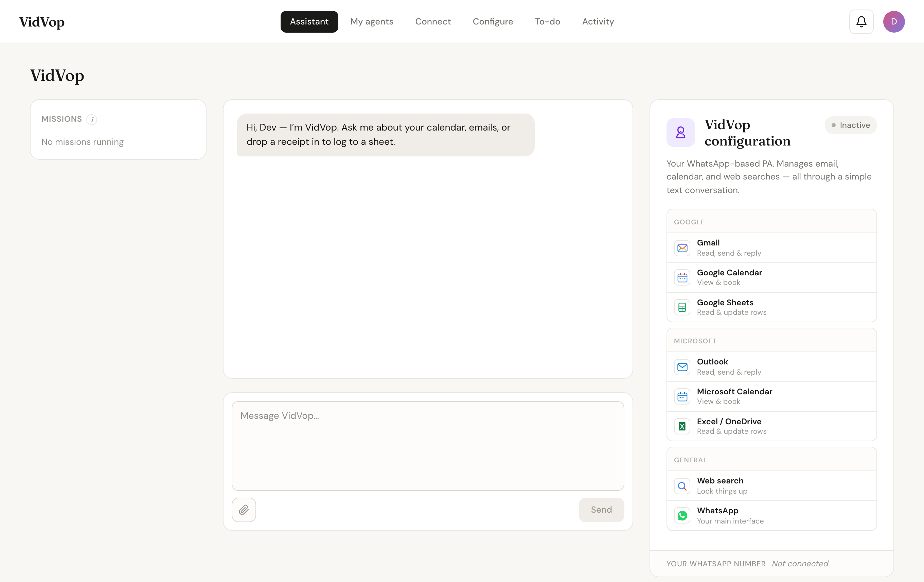
Task: Click 'YOUR WHATSAPP NUMBER' label
Action: pyautogui.click(x=716, y=564)
